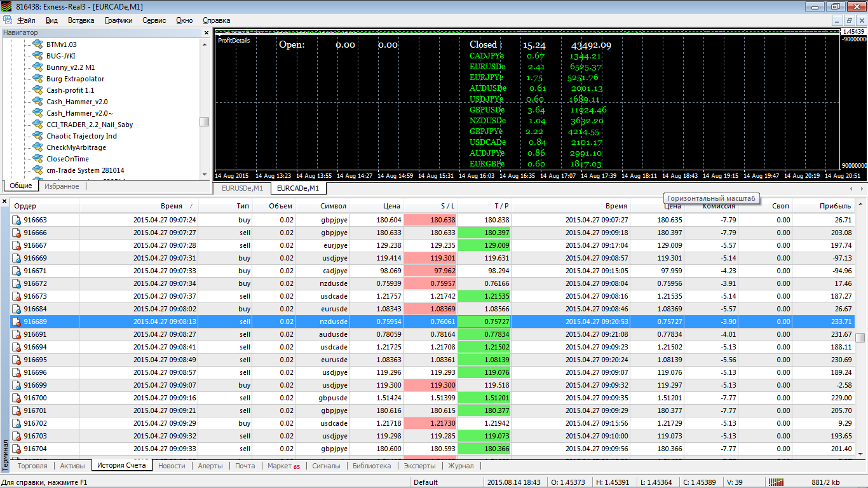Open the Вставка menu
868x488 pixels.
tap(81, 20)
